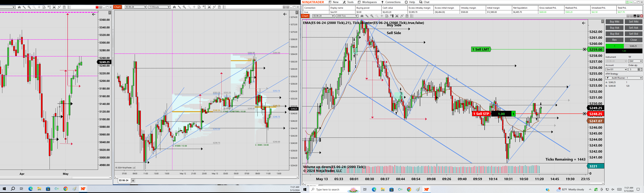Open properties list in 2000 Tick chart toolbar
Image resolution: width=644 pixels, height=193 pixels.
click(412, 16)
